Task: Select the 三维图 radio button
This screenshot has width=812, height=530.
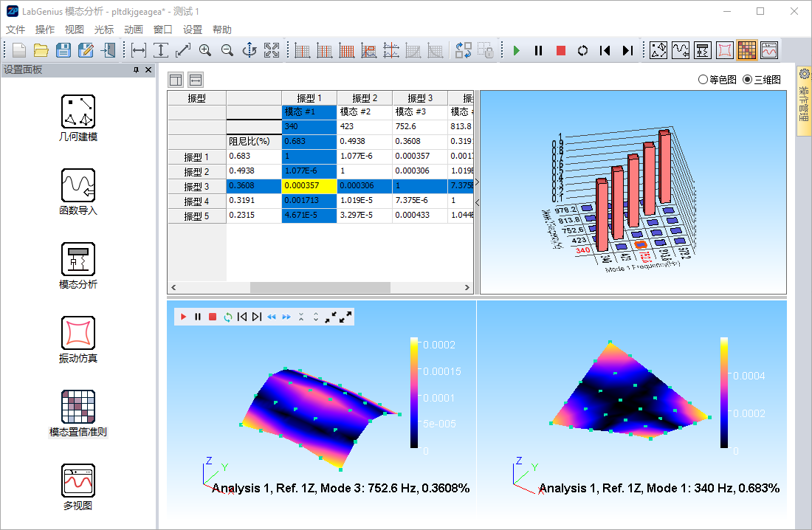Action: [748, 80]
